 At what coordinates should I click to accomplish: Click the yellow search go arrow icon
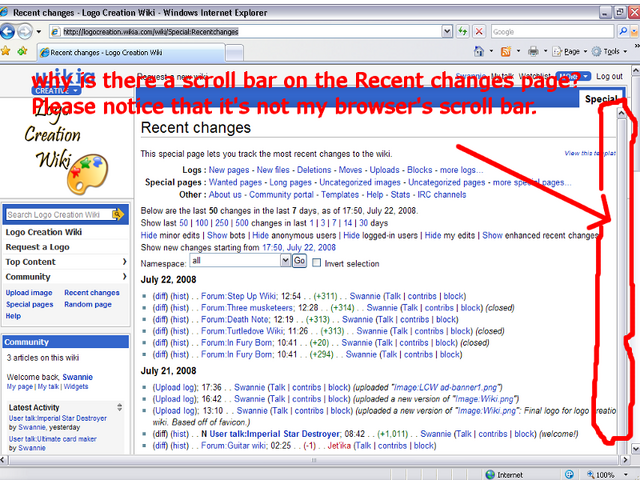(118, 214)
